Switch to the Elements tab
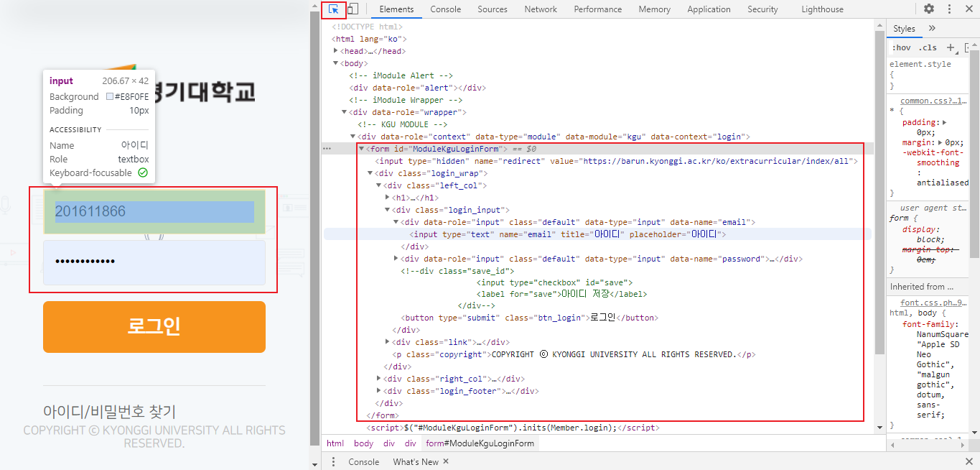Image resolution: width=980 pixels, height=470 pixels. coord(396,9)
